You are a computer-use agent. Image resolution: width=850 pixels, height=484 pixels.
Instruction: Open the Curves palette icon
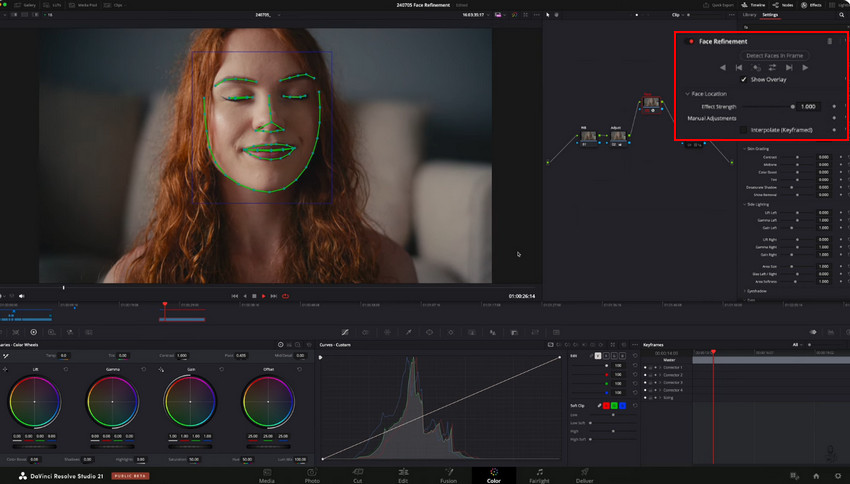(345, 332)
